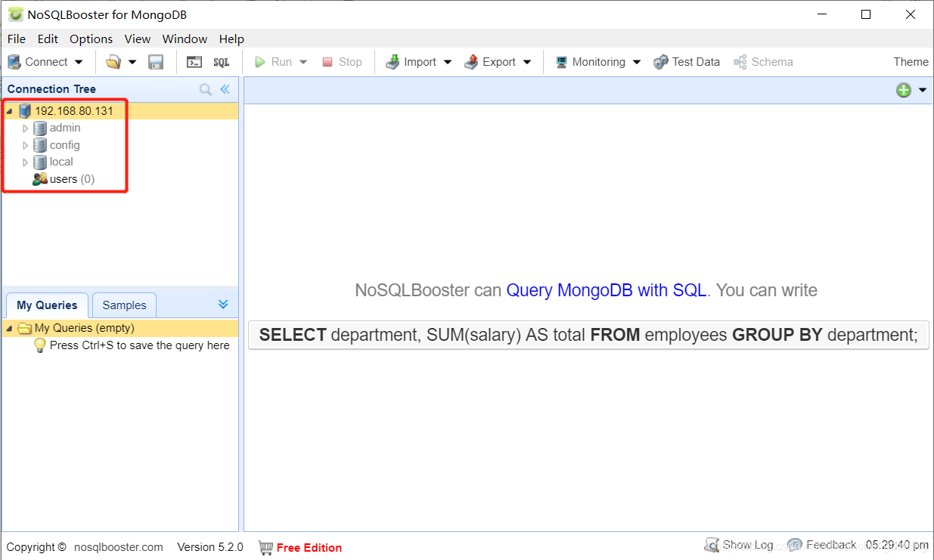The height and width of the screenshot is (560, 934).
Task: Select the 192.168.80.131 connection
Action: click(74, 111)
